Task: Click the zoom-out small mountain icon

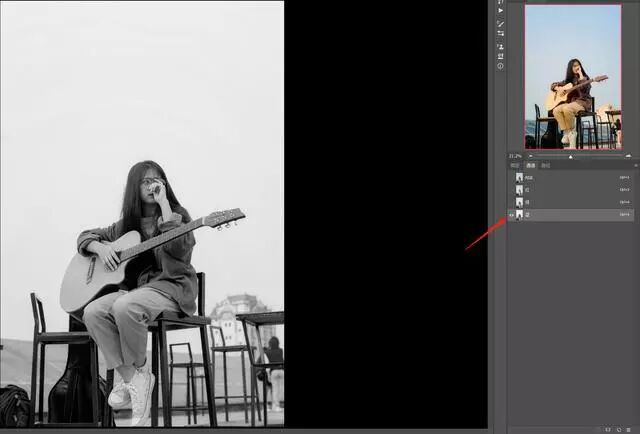Action: pos(531,156)
